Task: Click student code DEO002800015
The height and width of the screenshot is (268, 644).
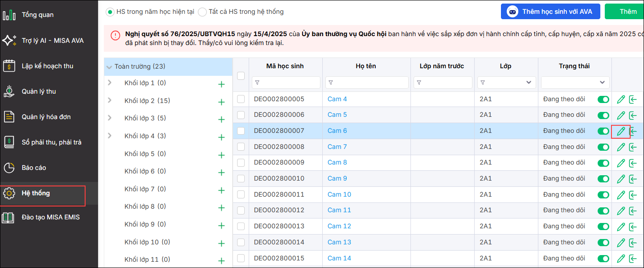Action: (x=279, y=258)
